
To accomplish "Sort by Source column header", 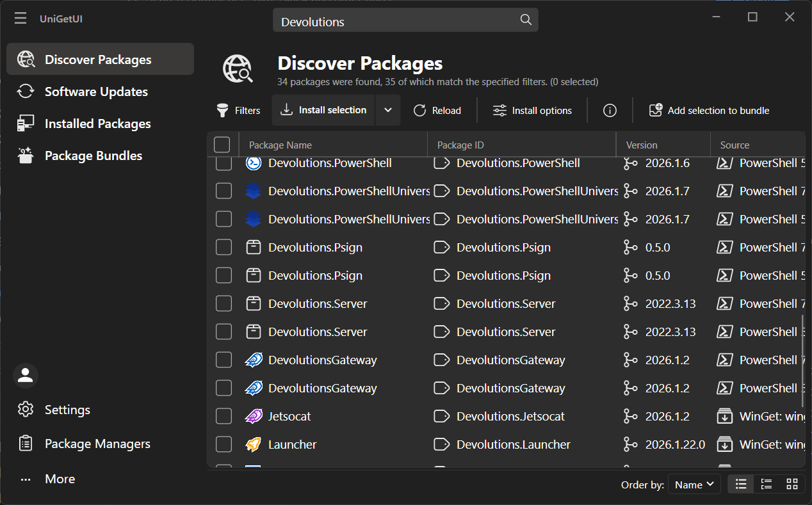I will 758,145.
